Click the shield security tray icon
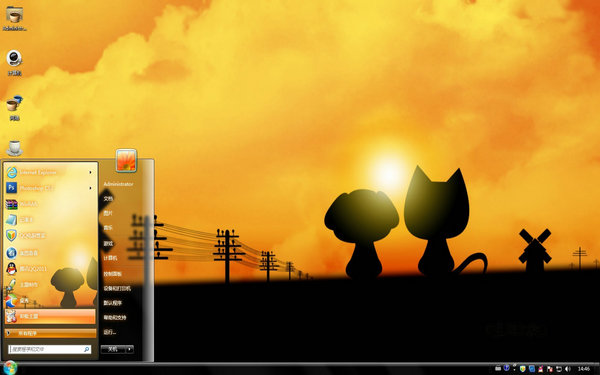The height and width of the screenshot is (375, 600). point(522,369)
